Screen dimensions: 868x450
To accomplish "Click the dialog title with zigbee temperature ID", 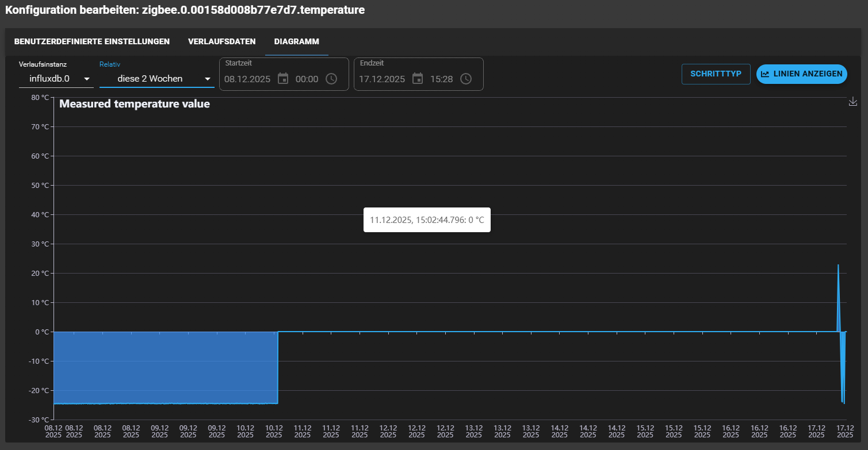I will 185,10.
